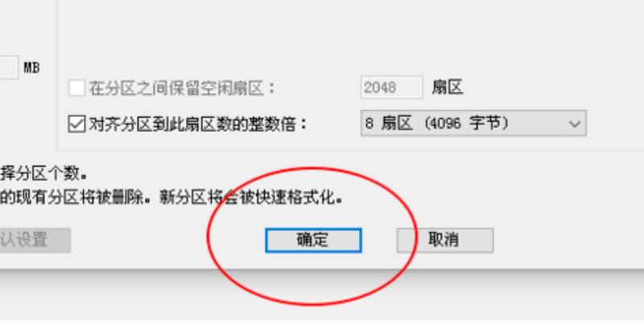Click the 扇区 unit label after 2048
644x322 pixels.
(x=448, y=87)
